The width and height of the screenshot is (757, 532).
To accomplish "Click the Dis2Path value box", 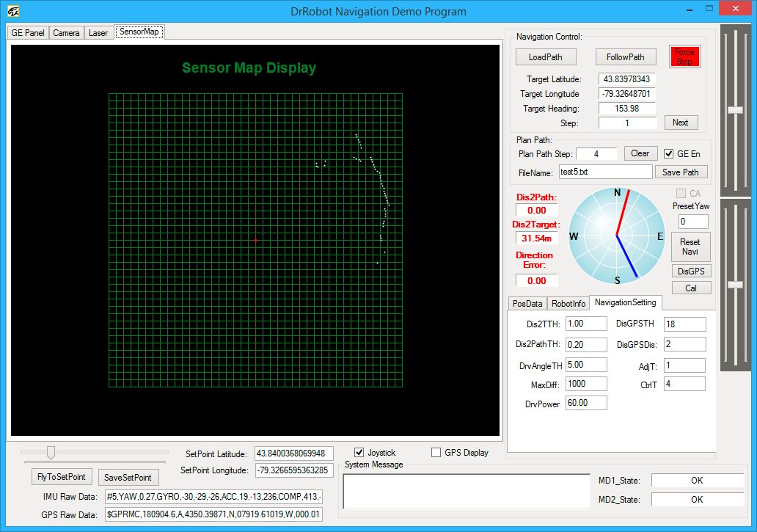I will click(x=537, y=211).
